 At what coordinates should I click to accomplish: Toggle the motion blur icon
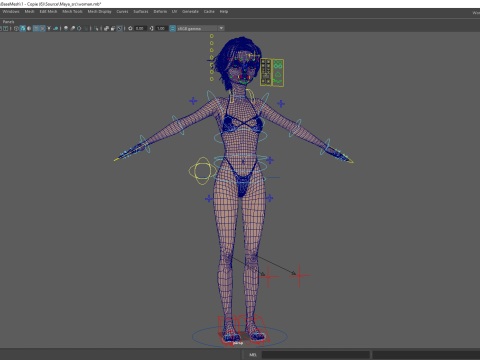[x=73, y=29]
